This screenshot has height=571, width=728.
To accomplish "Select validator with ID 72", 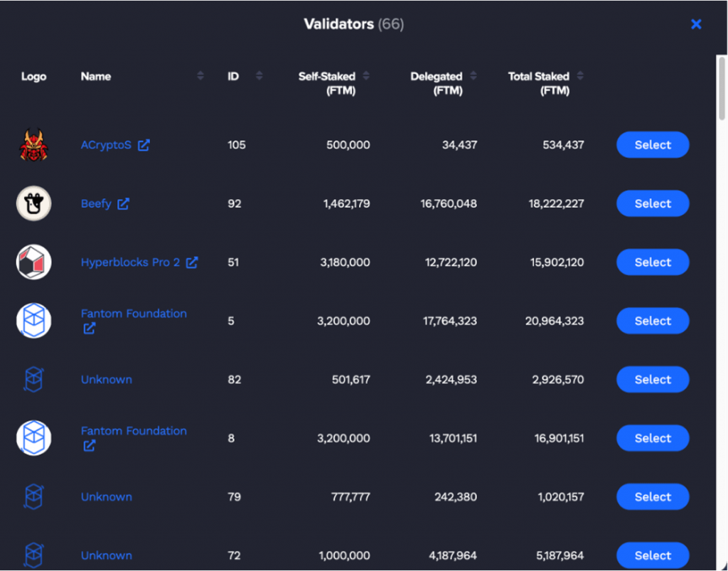I will (x=652, y=555).
